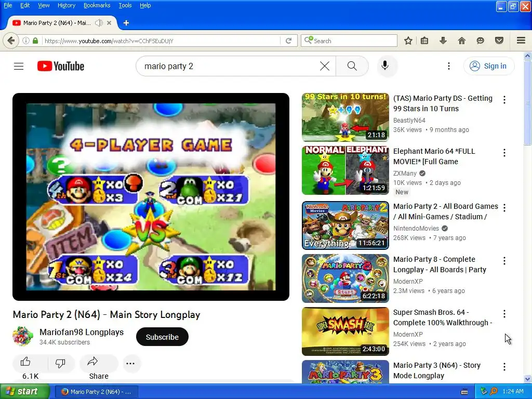Open the Windows Start button
532x399 pixels.
tap(24, 391)
